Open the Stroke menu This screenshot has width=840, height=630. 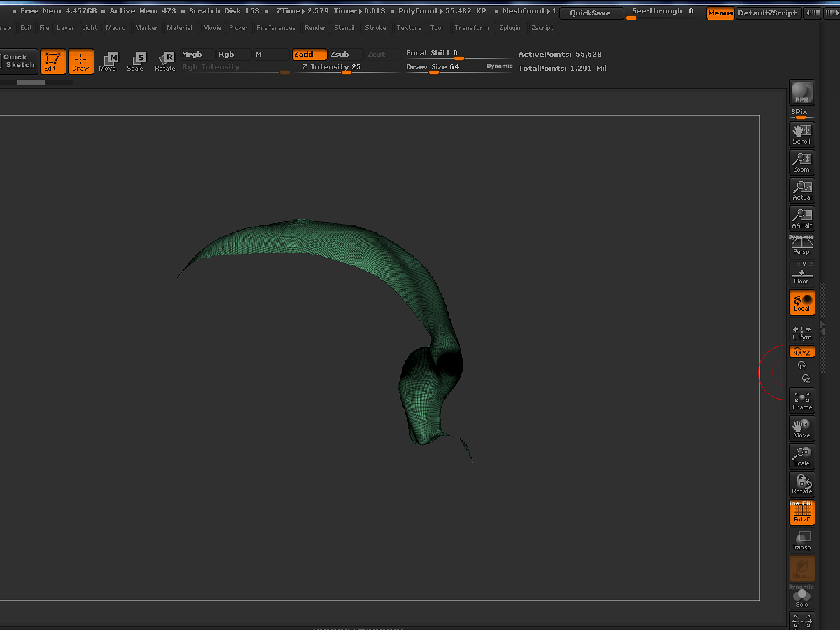tap(376, 28)
